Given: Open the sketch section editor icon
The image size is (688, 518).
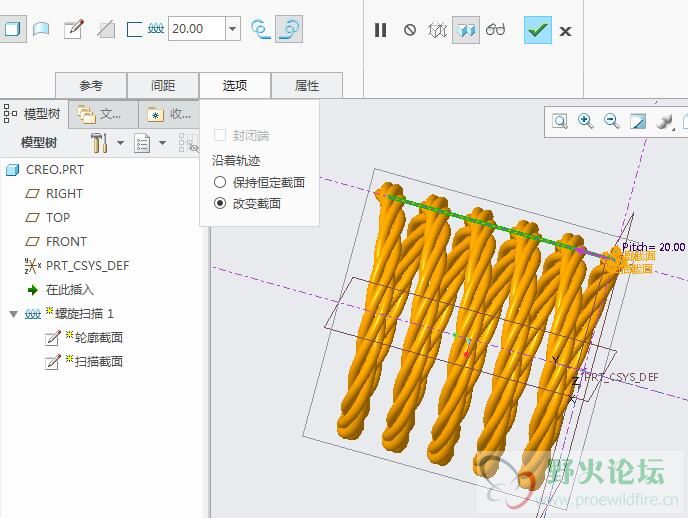Looking at the screenshot, I should click(x=73, y=30).
